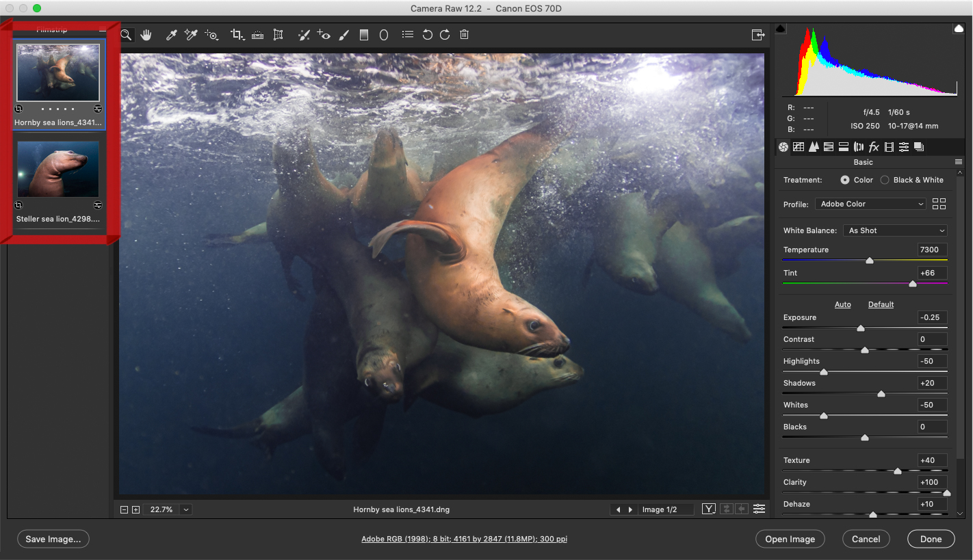Select the Steller sea lion thumbnail in filmstrip
Image resolution: width=973 pixels, height=560 pixels.
point(57,169)
